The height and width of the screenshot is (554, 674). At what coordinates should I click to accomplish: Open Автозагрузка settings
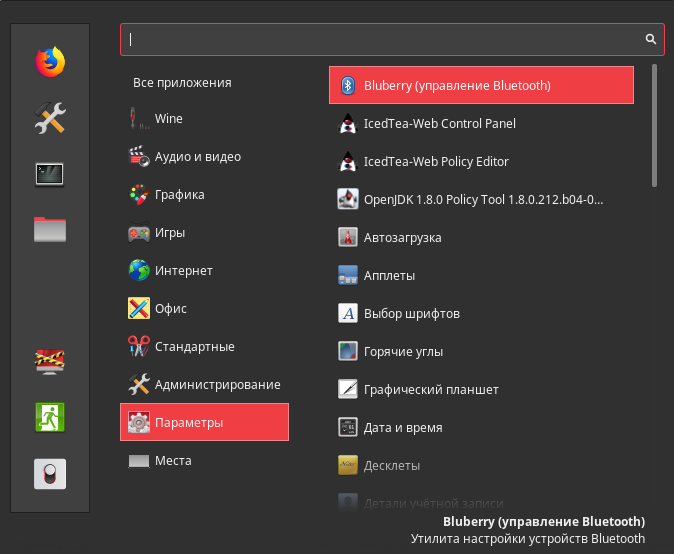(x=481, y=237)
